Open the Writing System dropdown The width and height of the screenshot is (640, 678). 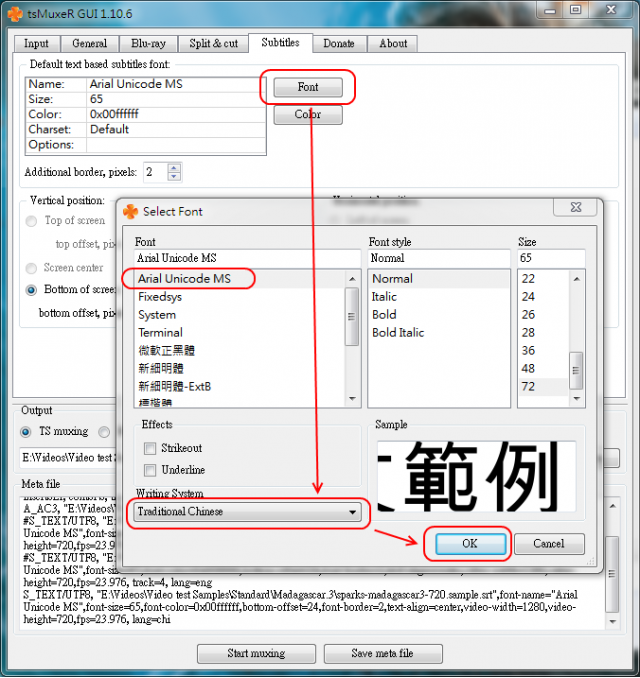(x=247, y=512)
